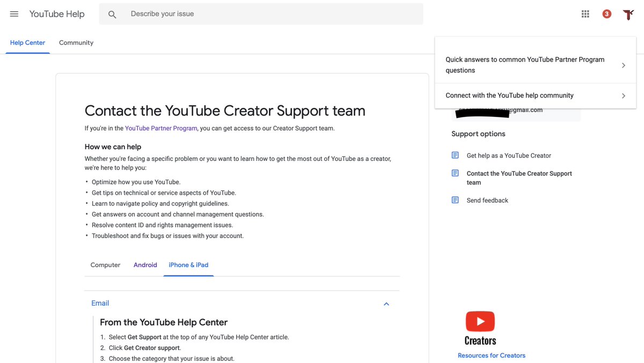The height and width of the screenshot is (363, 644).
Task: Click the document icon beside Get help as a YouTube Creator
Action: pos(455,155)
